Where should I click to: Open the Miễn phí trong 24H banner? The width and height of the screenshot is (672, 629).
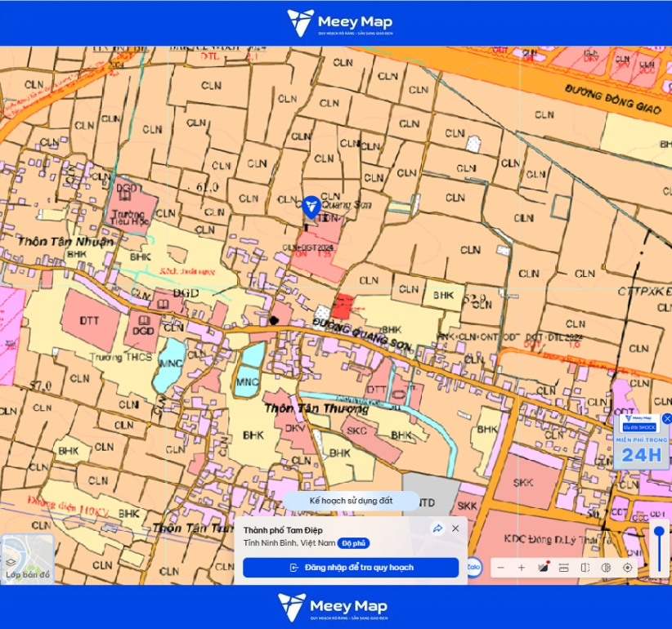pos(641,441)
